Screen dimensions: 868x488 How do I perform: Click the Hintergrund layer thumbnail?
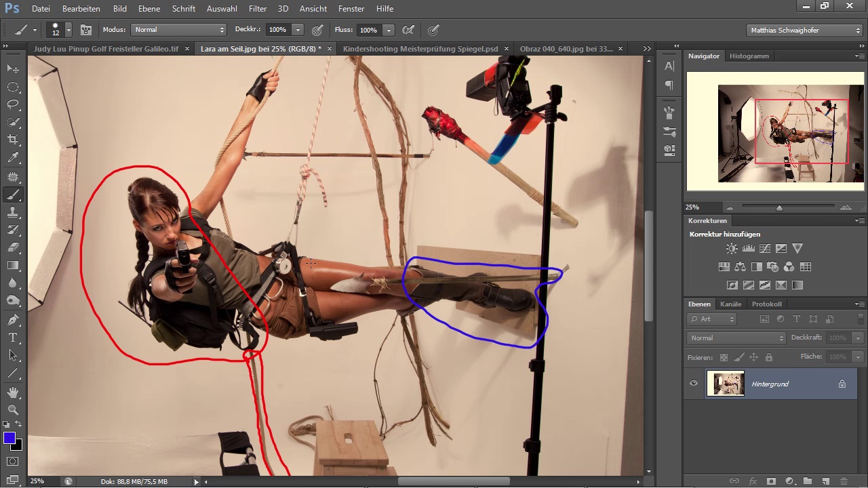point(725,384)
